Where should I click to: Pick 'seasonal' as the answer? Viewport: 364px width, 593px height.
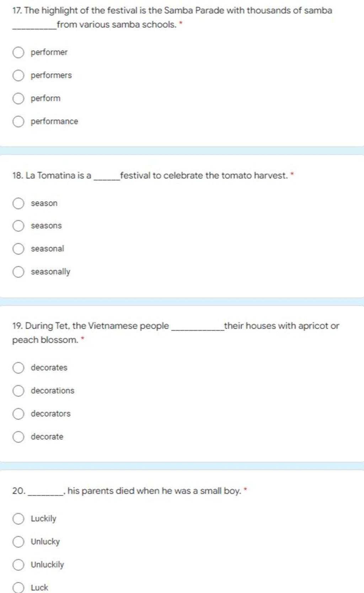point(18,249)
